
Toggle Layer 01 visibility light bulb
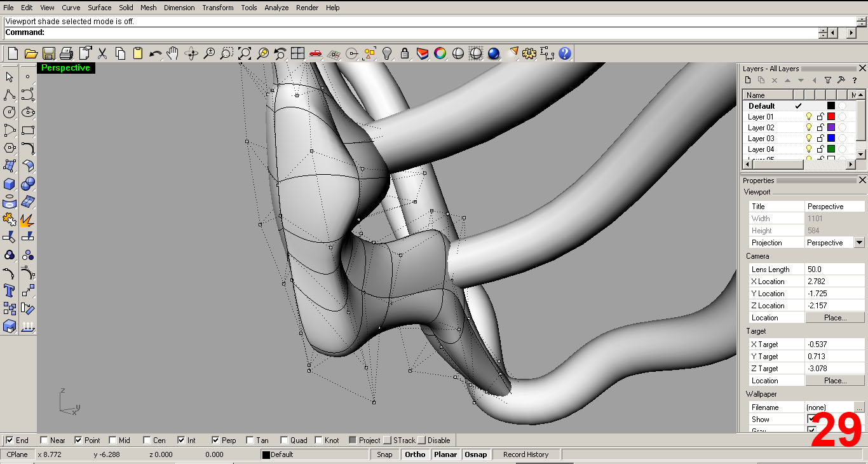pos(809,117)
